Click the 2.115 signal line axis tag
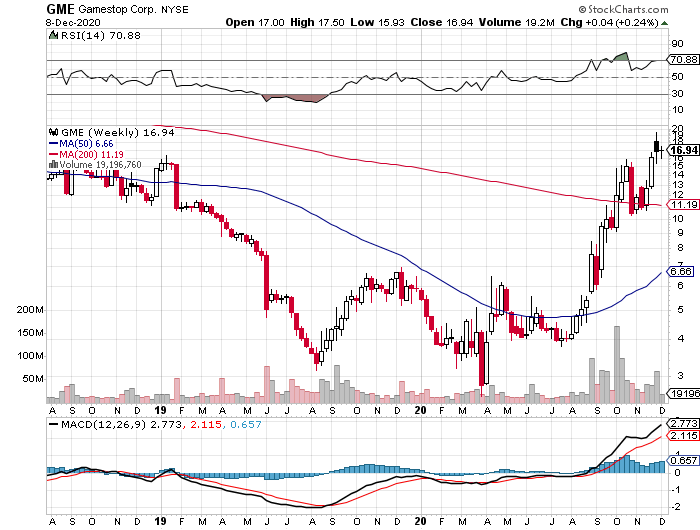The width and height of the screenshot is (700, 530). coord(683,436)
